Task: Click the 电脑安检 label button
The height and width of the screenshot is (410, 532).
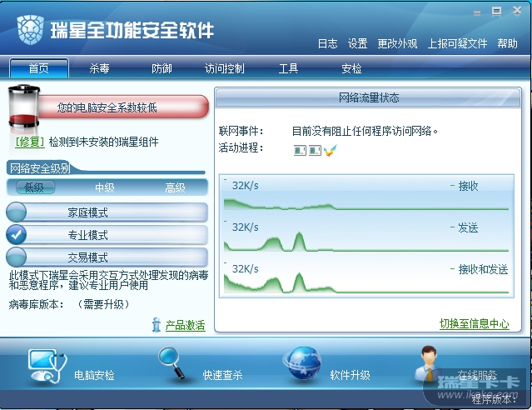Action: (94, 375)
